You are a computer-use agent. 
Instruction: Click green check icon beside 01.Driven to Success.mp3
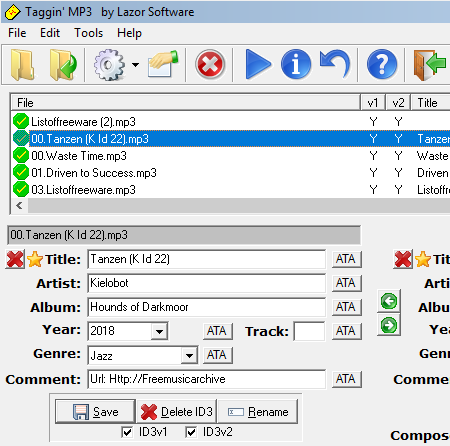[21, 172]
